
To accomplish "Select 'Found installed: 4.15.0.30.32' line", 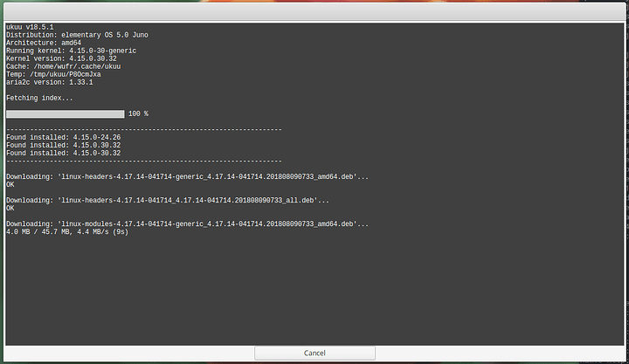I will point(64,145).
